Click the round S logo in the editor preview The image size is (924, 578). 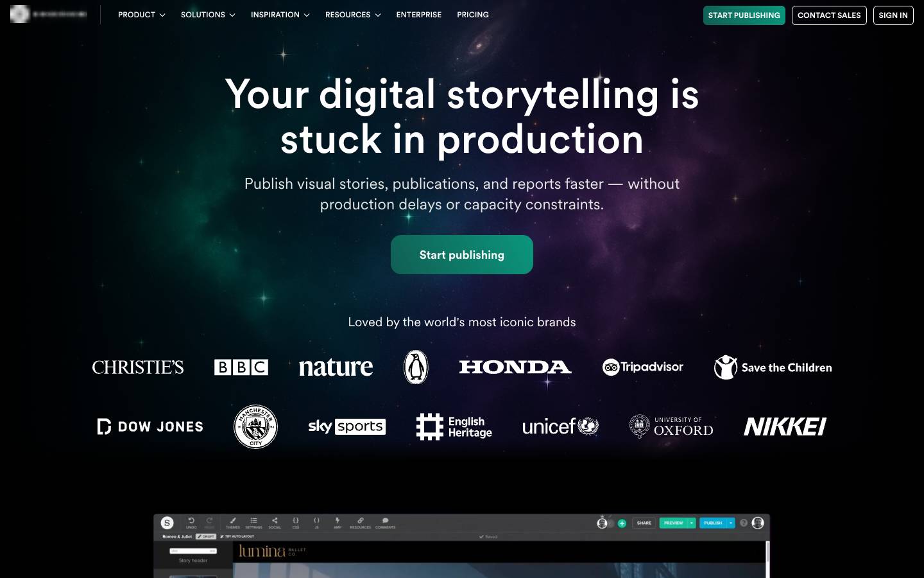(x=167, y=523)
